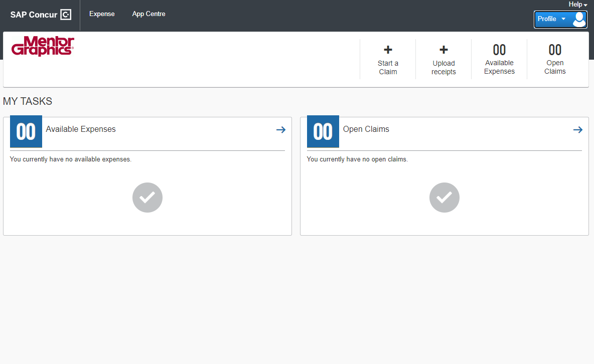Open the Expense menu
594x364 pixels.
pyautogui.click(x=102, y=14)
